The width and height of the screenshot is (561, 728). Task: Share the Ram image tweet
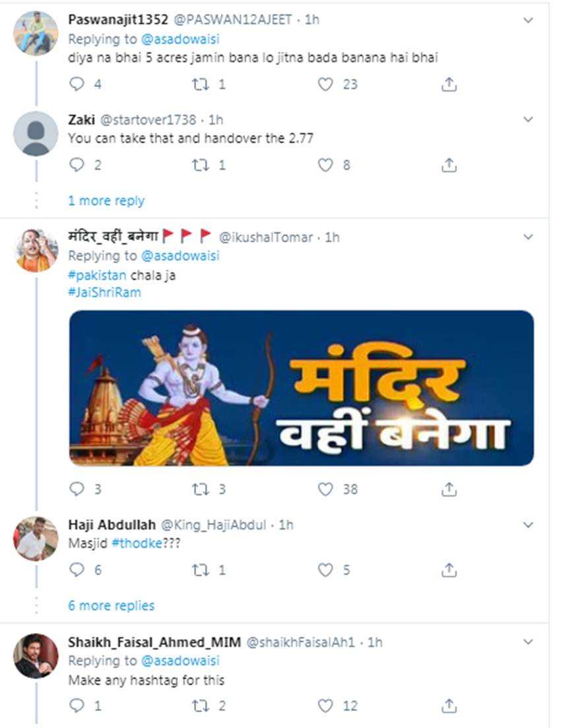point(449,489)
